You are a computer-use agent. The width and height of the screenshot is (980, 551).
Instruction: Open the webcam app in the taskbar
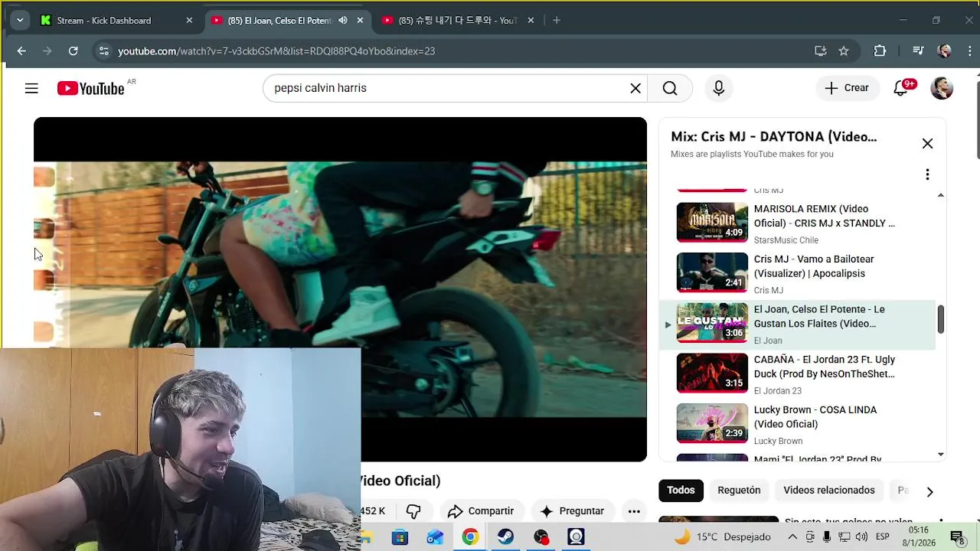click(x=576, y=537)
